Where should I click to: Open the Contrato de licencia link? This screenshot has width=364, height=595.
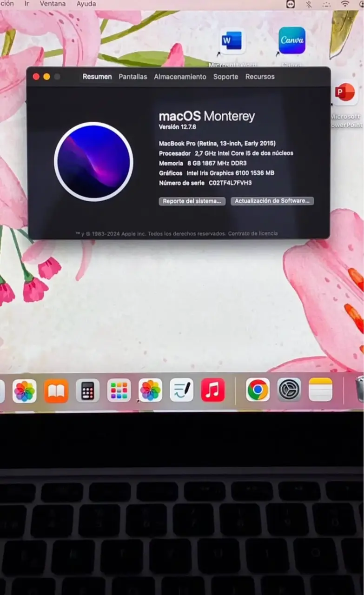coord(253,233)
